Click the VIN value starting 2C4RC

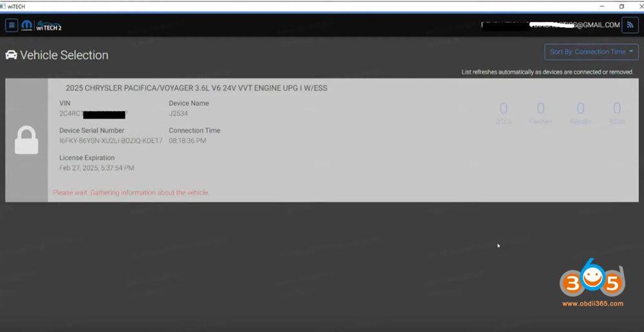pos(93,114)
